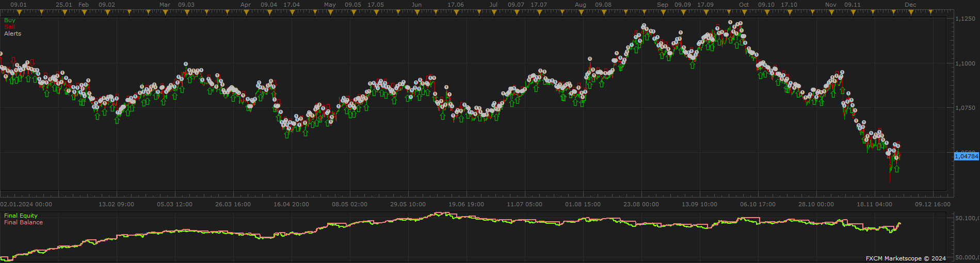Click the 18.11 04:00 axis date
The image size is (980, 263).
point(874,204)
